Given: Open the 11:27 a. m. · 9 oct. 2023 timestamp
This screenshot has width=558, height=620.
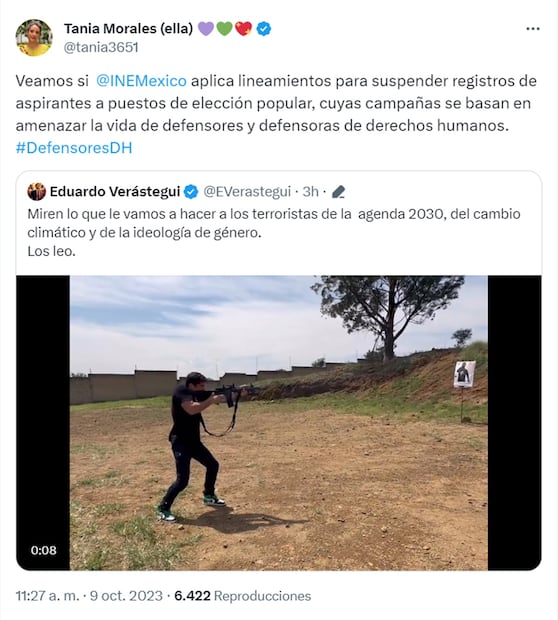Looking at the screenshot, I should click(89, 596).
